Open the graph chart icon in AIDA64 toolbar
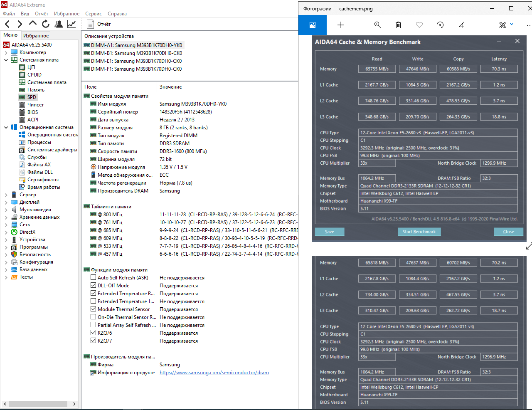The width and height of the screenshot is (532, 410). pyautogui.click(x=71, y=24)
